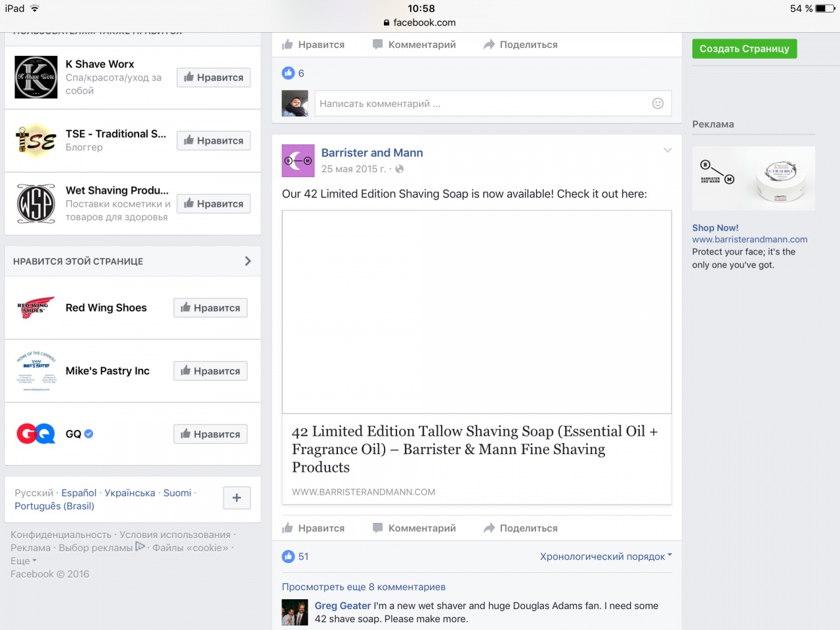
Task: Tap battery indicator in status bar
Action: (x=825, y=9)
